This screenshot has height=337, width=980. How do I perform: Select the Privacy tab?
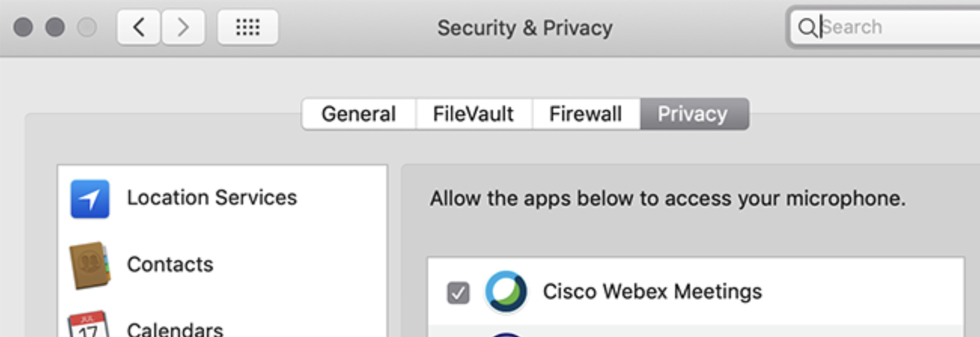[x=693, y=114]
